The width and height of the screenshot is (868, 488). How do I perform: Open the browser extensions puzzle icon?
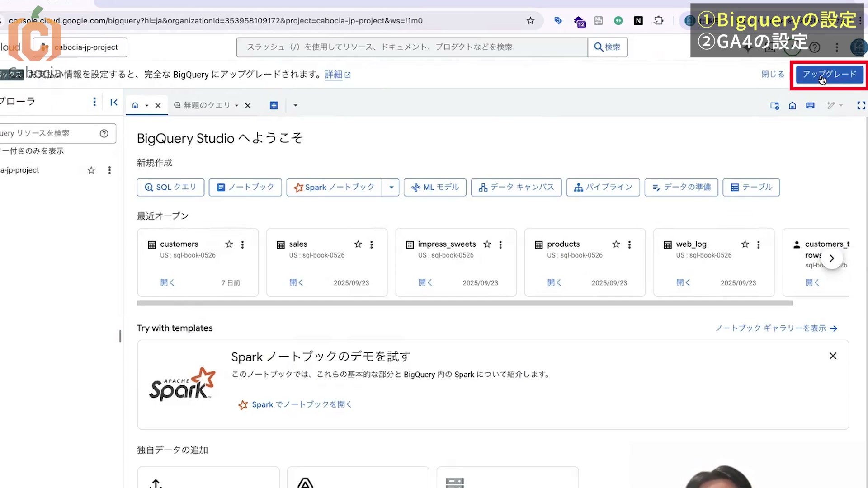click(x=659, y=21)
